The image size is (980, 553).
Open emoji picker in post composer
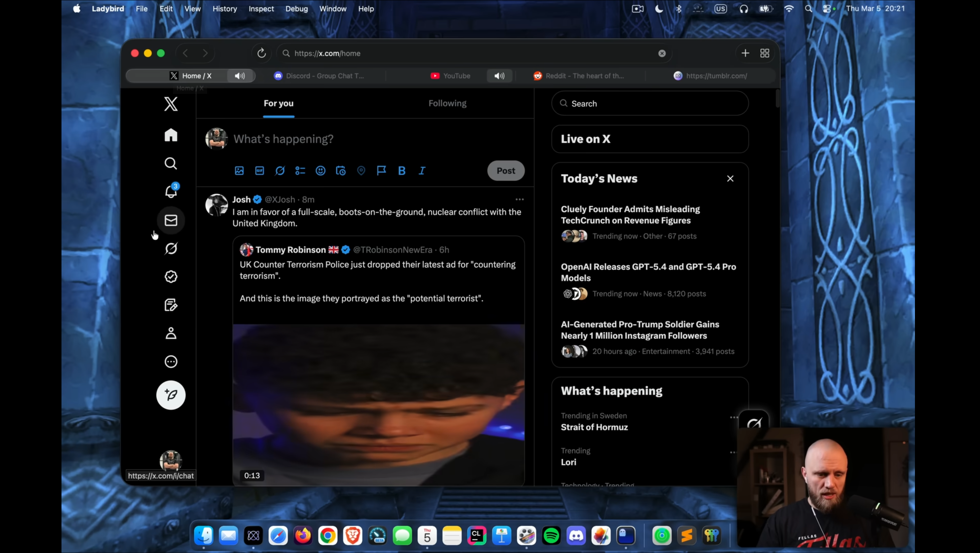coord(320,171)
